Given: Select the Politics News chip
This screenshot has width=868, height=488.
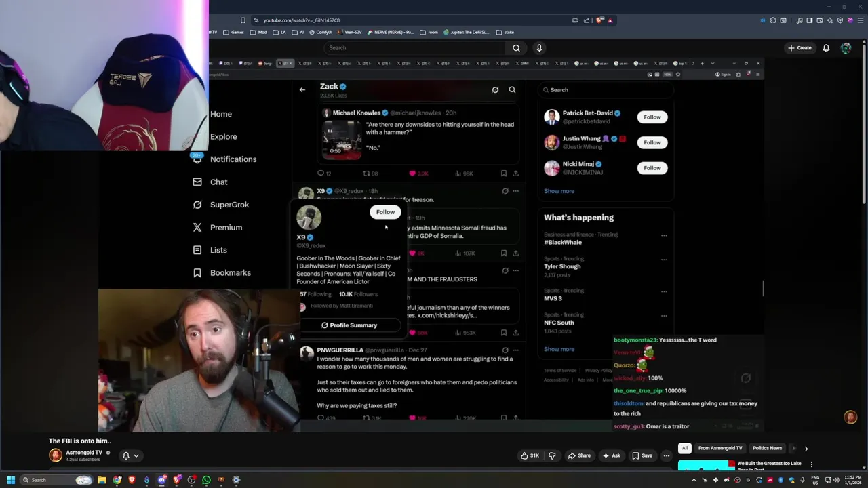Looking at the screenshot, I should pos(767,448).
